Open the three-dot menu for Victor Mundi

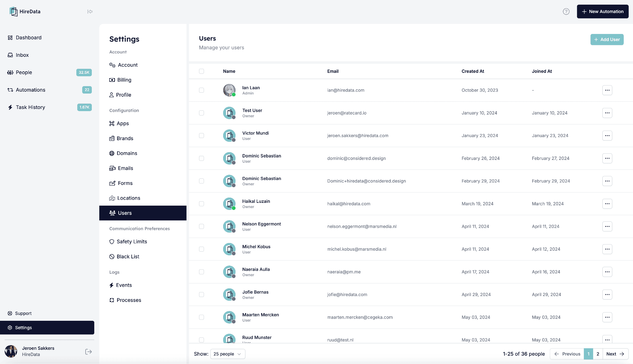click(607, 136)
